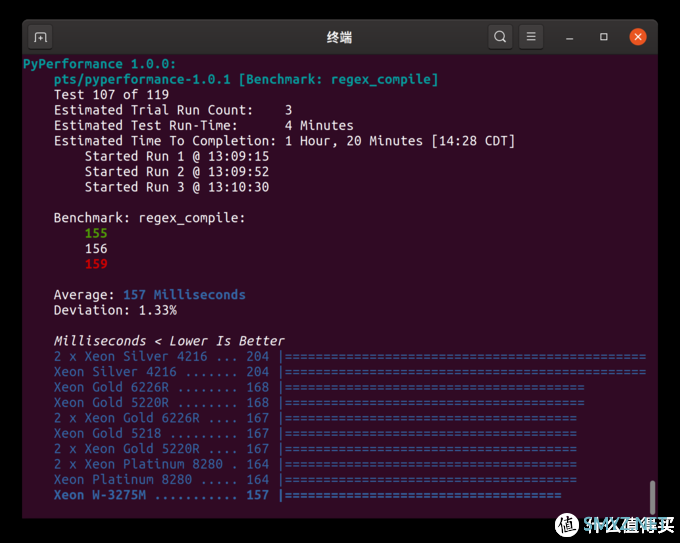
Task: Click single 'Xeon Gold 5220R' row
Action: click(319, 403)
